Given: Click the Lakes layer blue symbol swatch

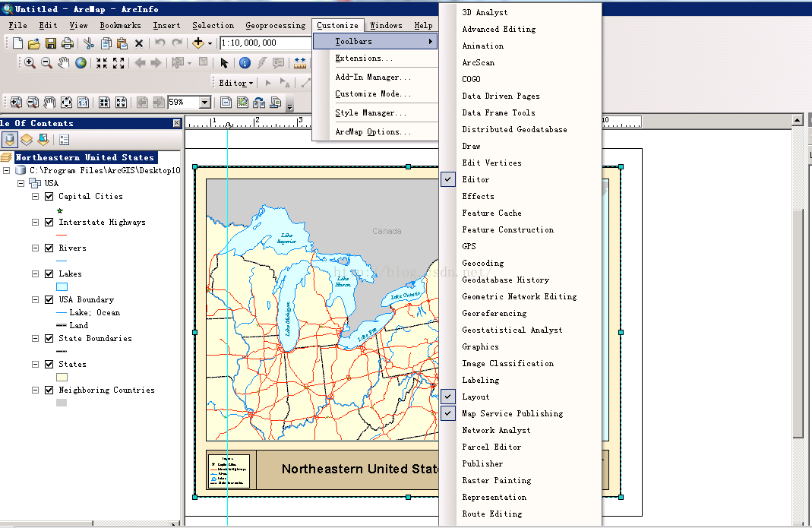Looking at the screenshot, I should tap(62, 286).
